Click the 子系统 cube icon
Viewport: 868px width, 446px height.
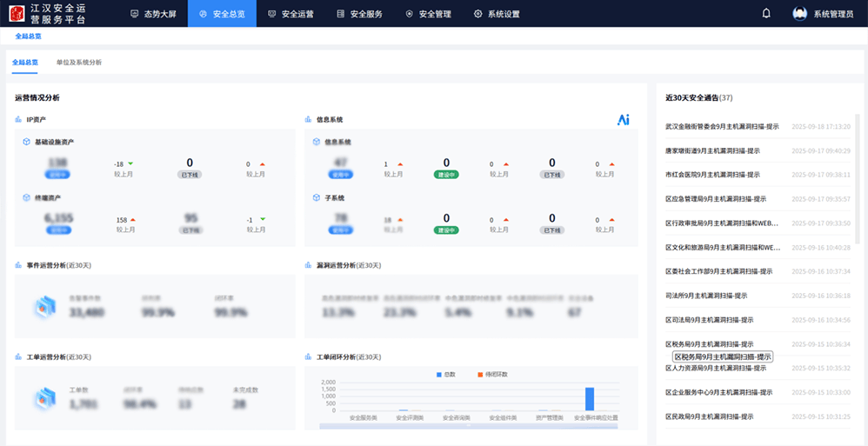317,198
